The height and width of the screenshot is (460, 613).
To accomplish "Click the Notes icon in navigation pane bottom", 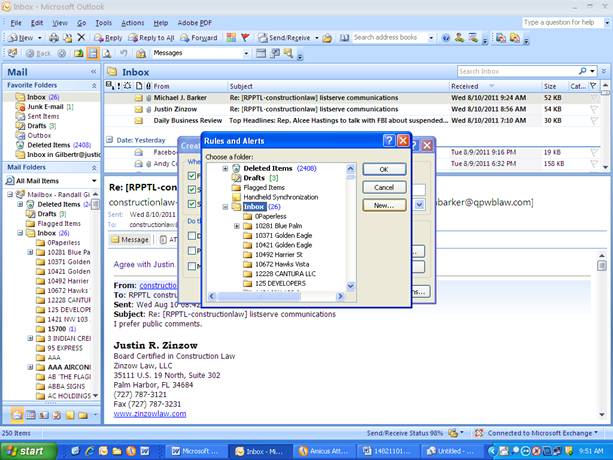I will (70, 415).
